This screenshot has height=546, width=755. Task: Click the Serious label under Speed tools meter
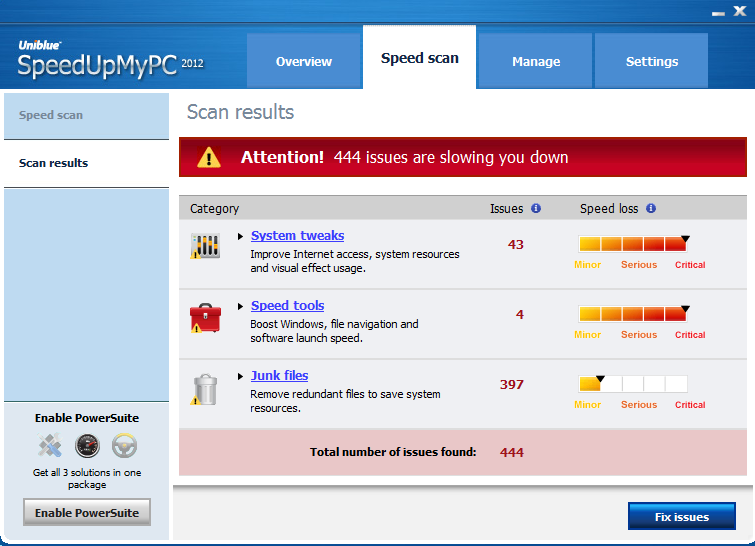[639, 335]
